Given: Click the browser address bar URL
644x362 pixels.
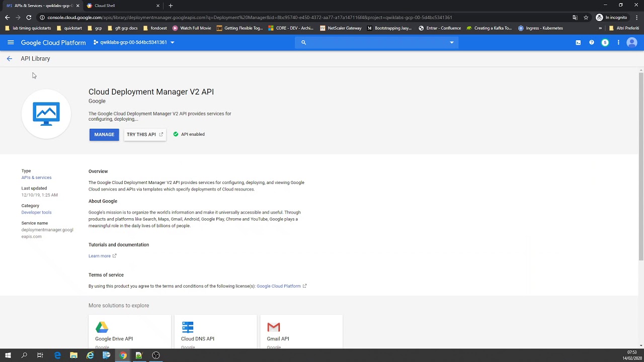Looking at the screenshot, I should pyautogui.click(x=250, y=17).
